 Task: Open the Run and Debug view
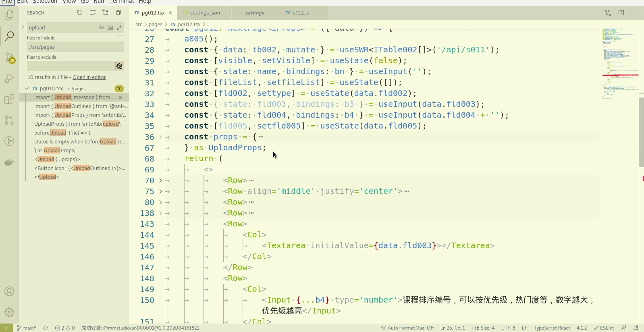[x=9, y=78]
